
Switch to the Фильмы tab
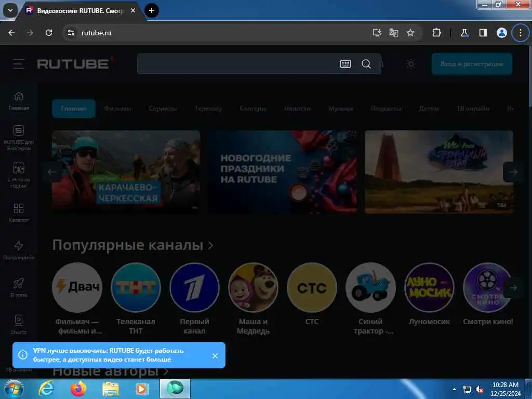(x=118, y=109)
